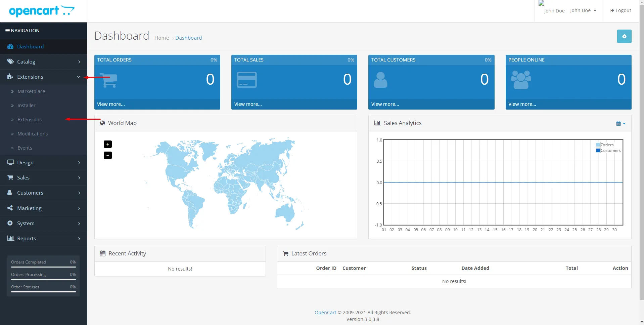644x325 pixels.
Task: Click the group icon in People Online
Action: (x=521, y=80)
